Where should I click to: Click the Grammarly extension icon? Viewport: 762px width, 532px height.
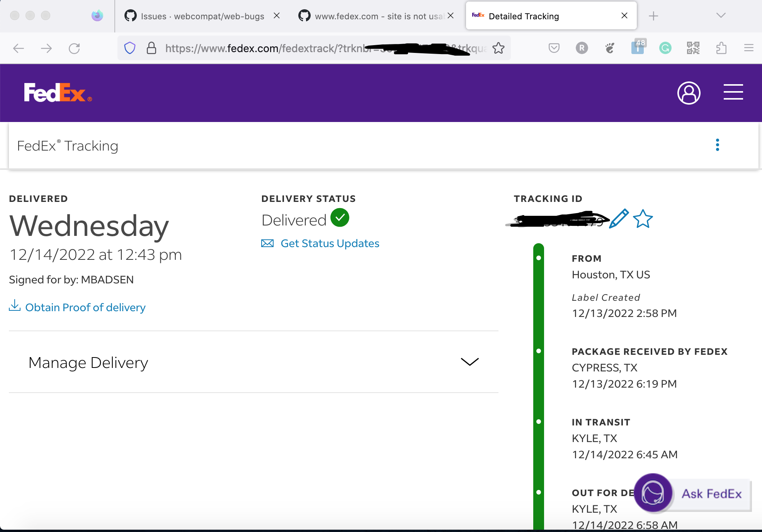point(665,48)
